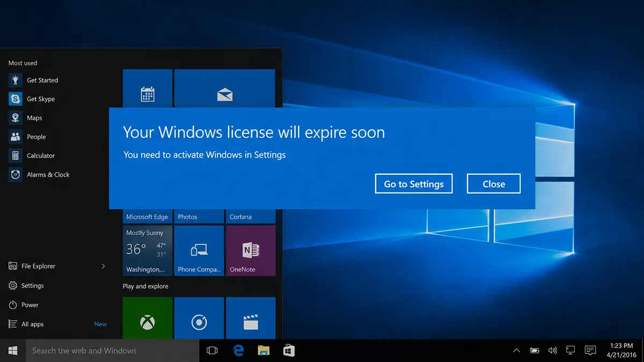Viewport: 644px width, 362px height.
Task: Click the Search the web and Windows box
Action: pyautogui.click(x=113, y=351)
